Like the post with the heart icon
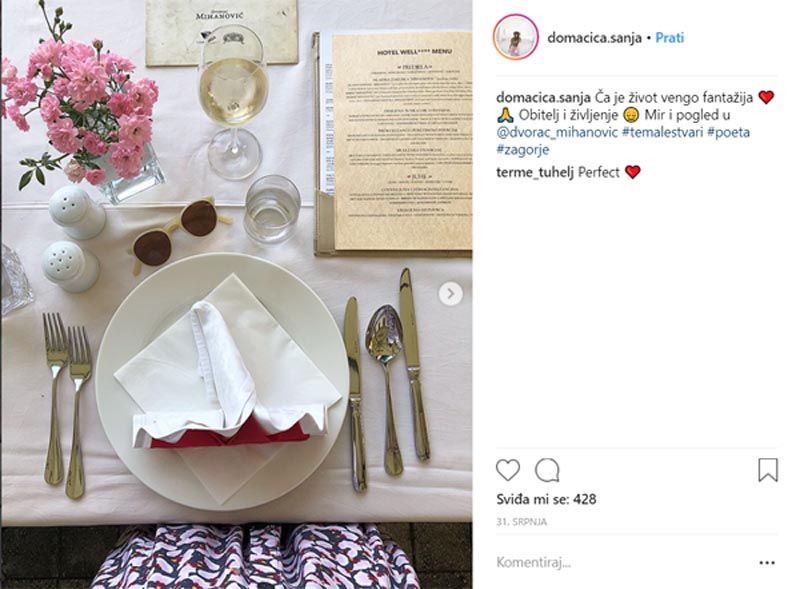The image size is (800, 589). pos(508,470)
